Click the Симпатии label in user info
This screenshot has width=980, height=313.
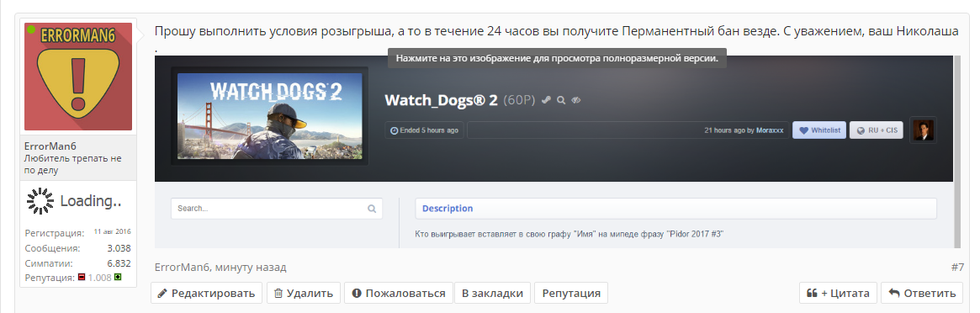tap(49, 263)
